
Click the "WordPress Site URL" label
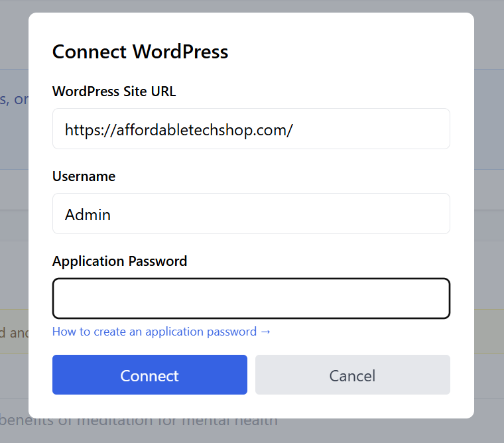[114, 92]
